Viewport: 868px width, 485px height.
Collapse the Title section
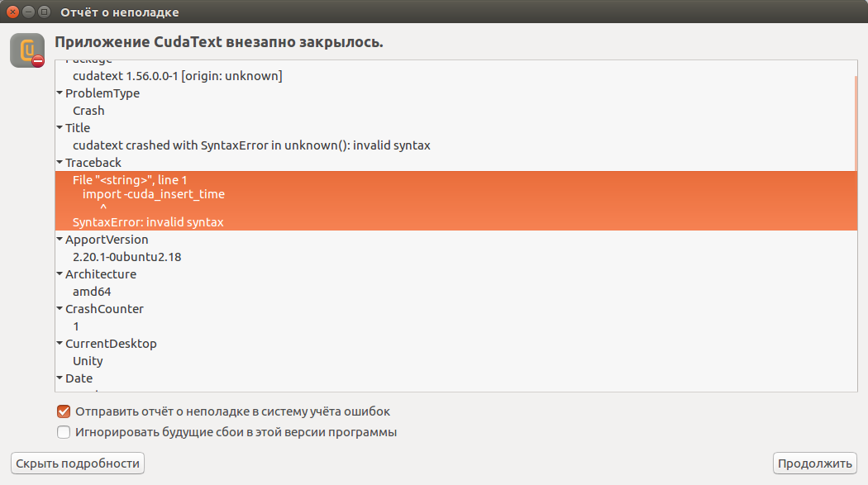(x=60, y=128)
